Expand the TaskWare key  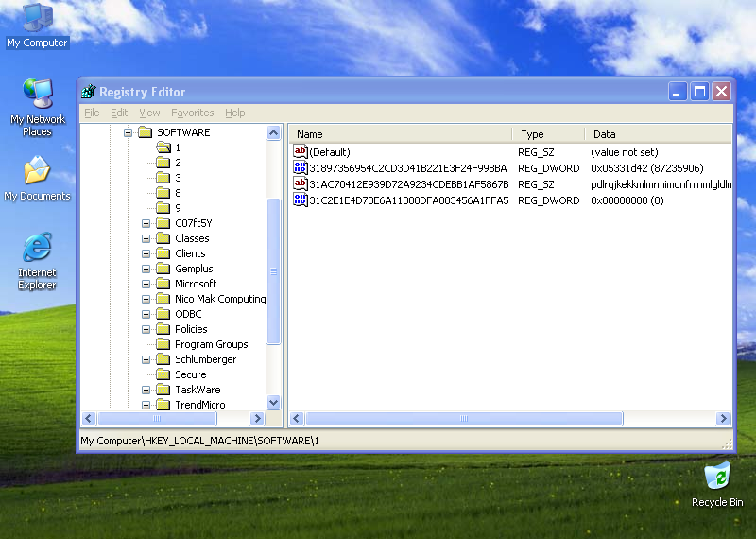point(146,390)
